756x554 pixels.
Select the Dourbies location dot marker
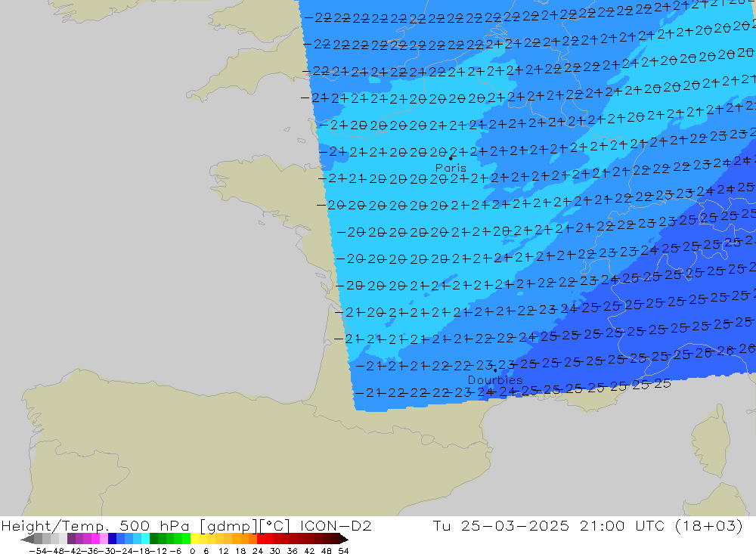pos(495,370)
